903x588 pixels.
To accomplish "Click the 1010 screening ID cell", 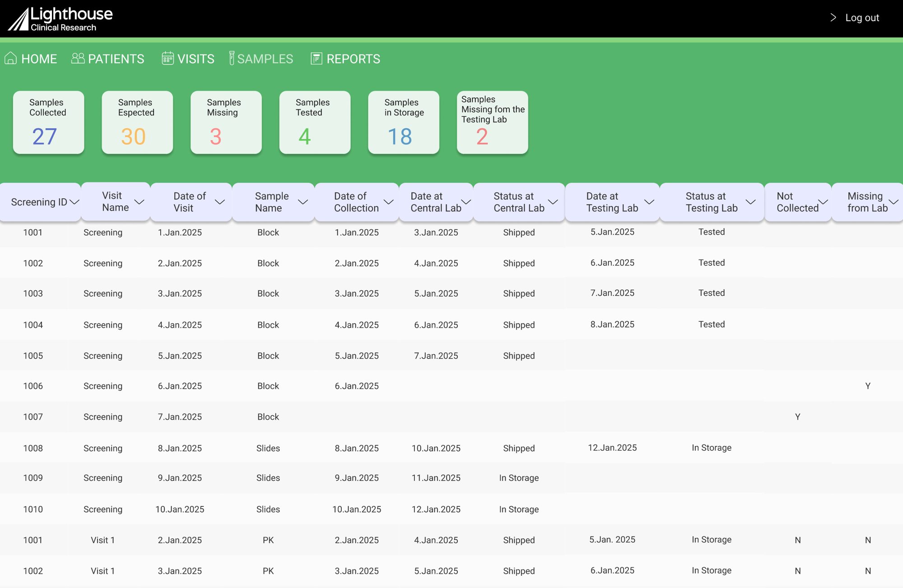I will click(x=33, y=509).
